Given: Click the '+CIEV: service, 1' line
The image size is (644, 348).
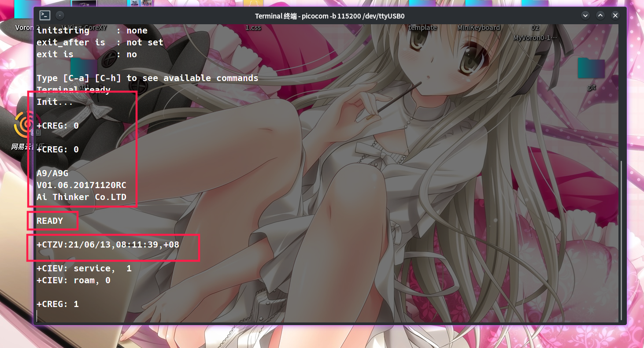Looking at the screenshot, I should point(84,268).
